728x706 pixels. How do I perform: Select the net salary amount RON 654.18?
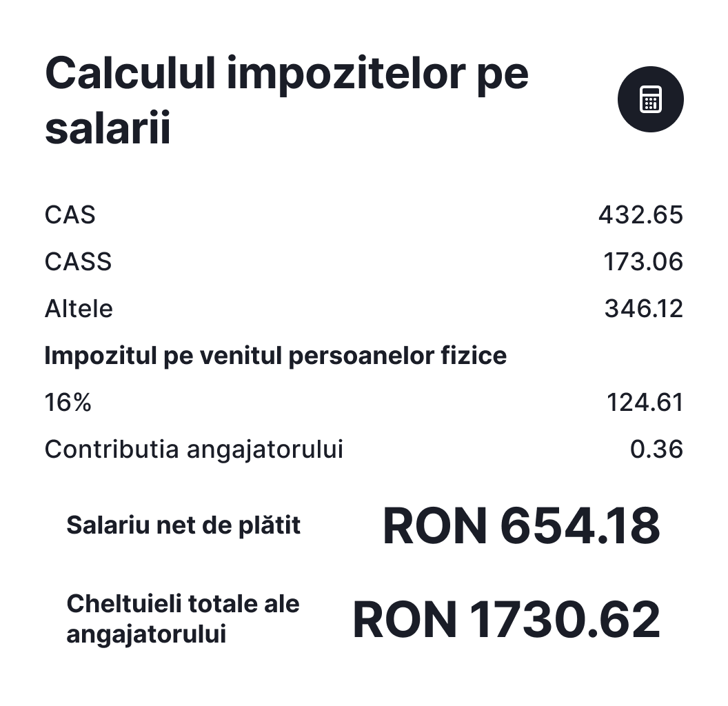click(x=521, y=525)
